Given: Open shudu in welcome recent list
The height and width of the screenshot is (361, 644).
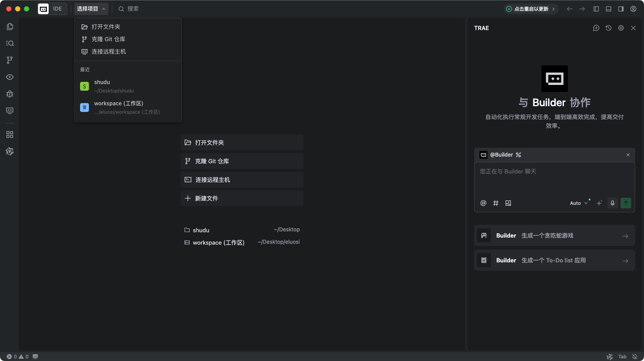Looking at the screenshot, I should tap(242, 230).
